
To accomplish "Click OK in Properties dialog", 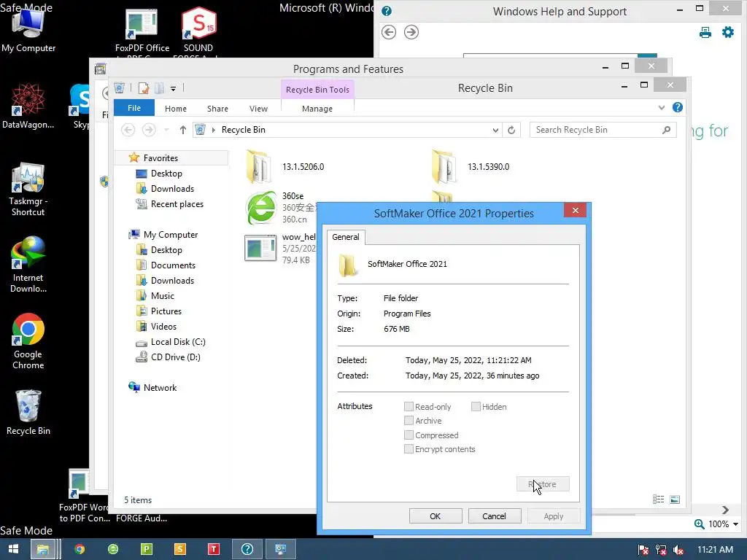I will tap(436, 516).
